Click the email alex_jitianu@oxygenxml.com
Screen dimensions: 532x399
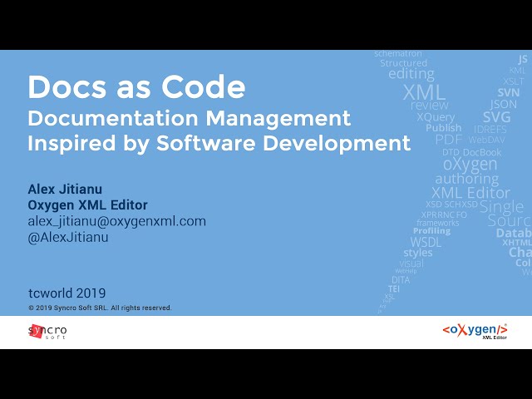(x=117, y=221)
